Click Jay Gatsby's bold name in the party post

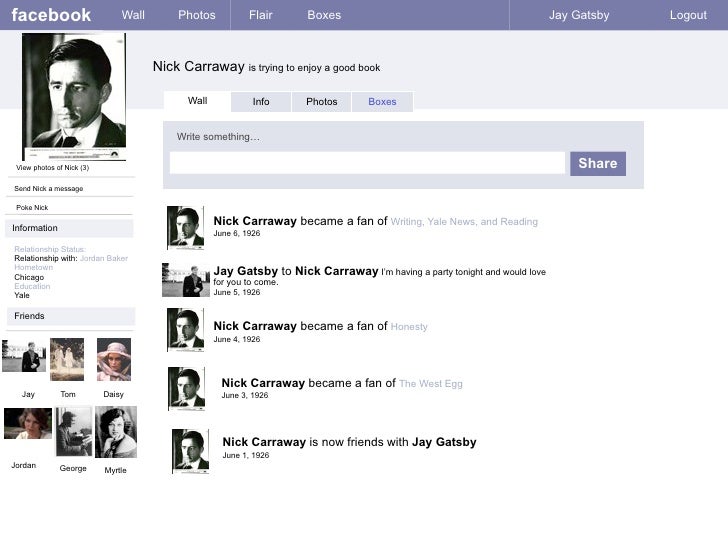coord(246,271)
